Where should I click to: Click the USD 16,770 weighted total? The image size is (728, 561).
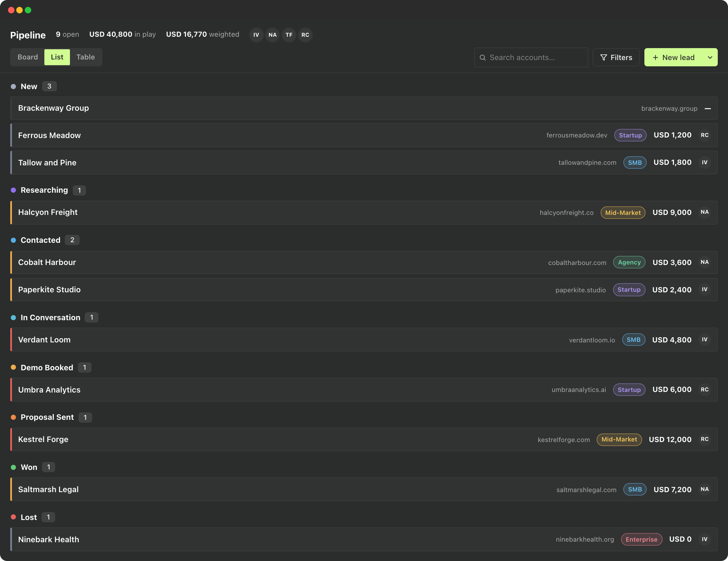[x=202, y=34]
